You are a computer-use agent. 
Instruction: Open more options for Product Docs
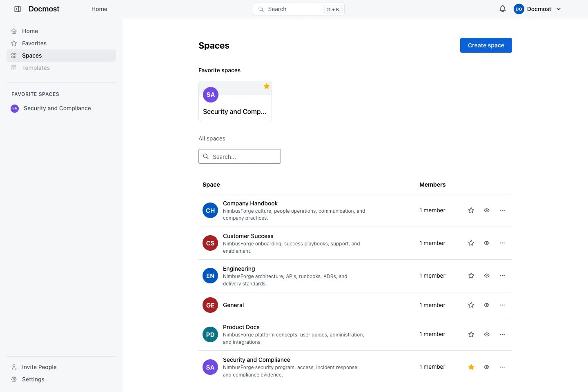point(502,334)
